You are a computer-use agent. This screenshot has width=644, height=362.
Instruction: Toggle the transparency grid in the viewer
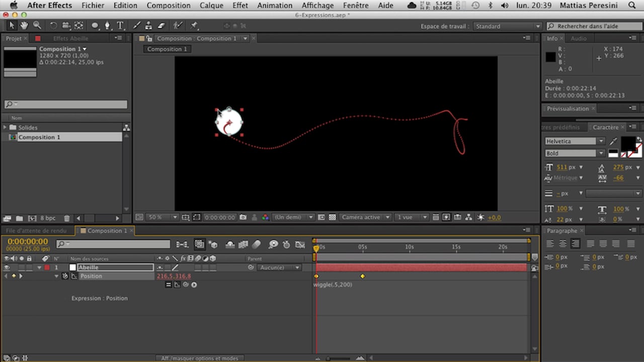[332, 217]
